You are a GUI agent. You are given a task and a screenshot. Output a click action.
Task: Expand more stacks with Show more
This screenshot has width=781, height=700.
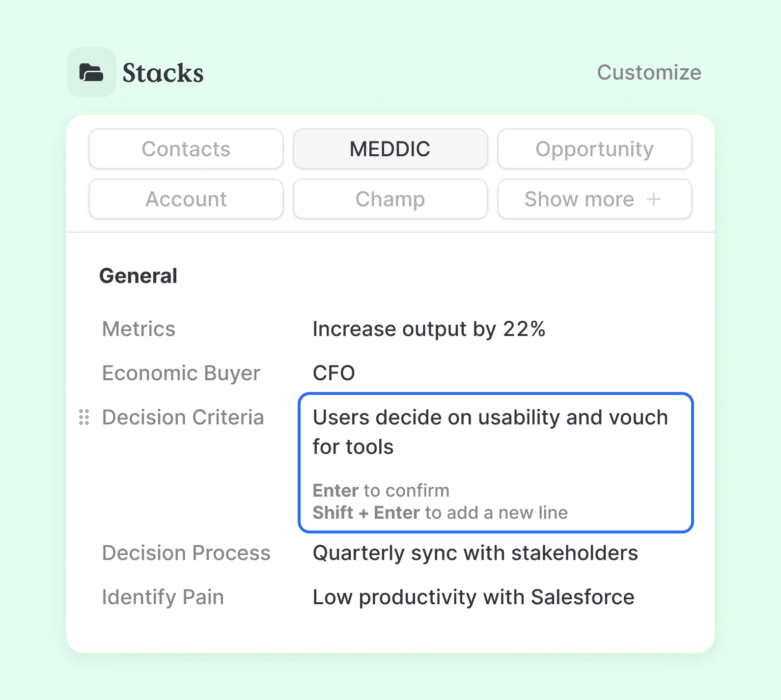click(580, 199)
